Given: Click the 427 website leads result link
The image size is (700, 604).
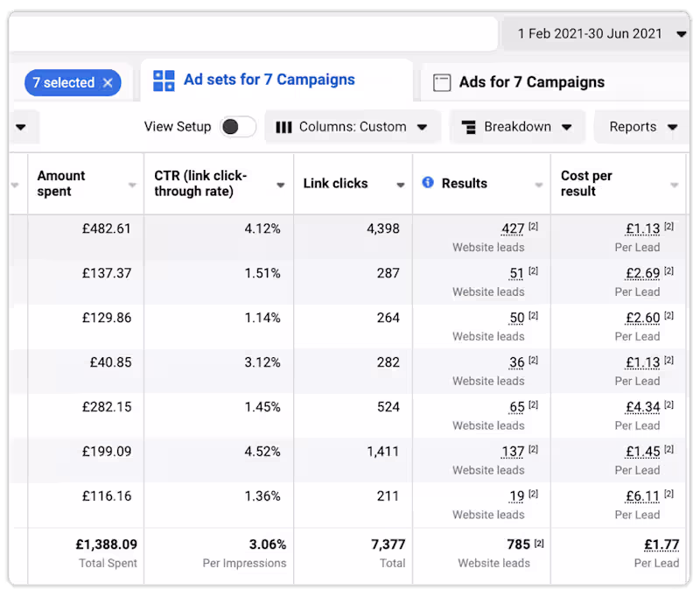Looking at the screenshot, I should pyautogui.click(x=512, y=229).
